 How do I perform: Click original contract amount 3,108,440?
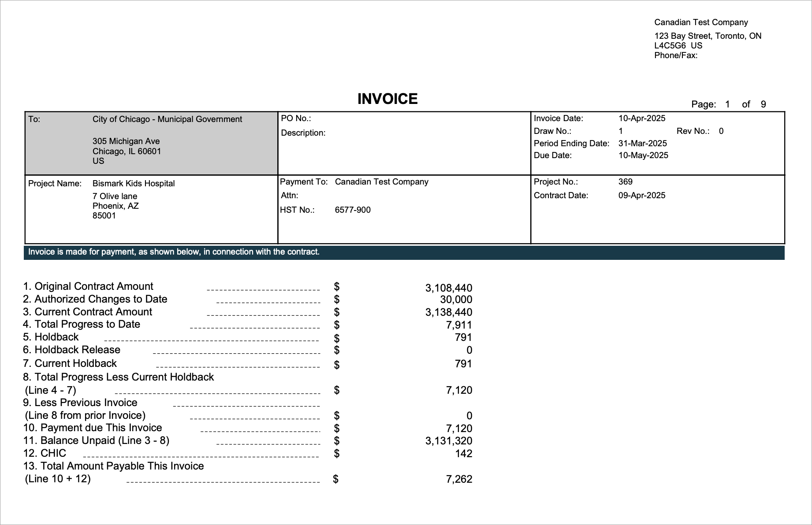tap(449, 288)
